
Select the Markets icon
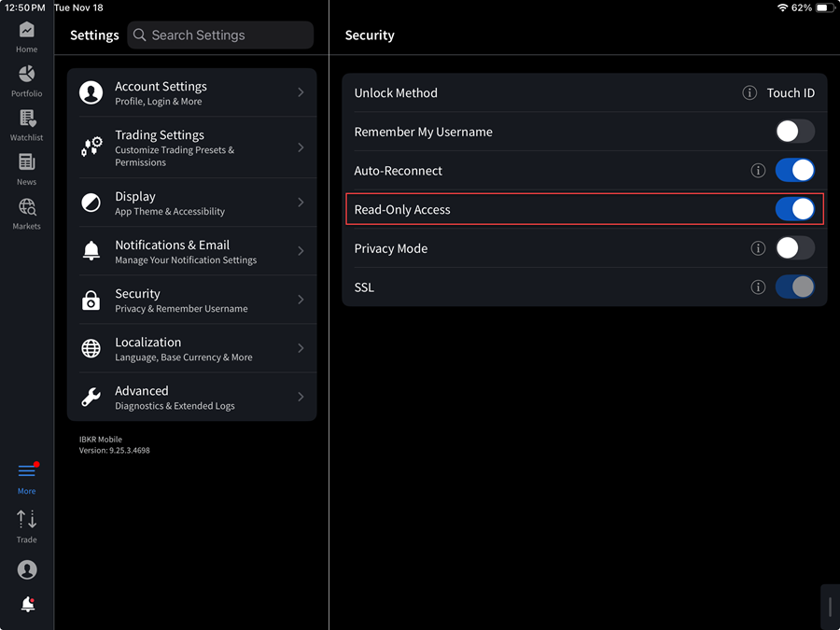pyautogui.click(x=26, y=207)
